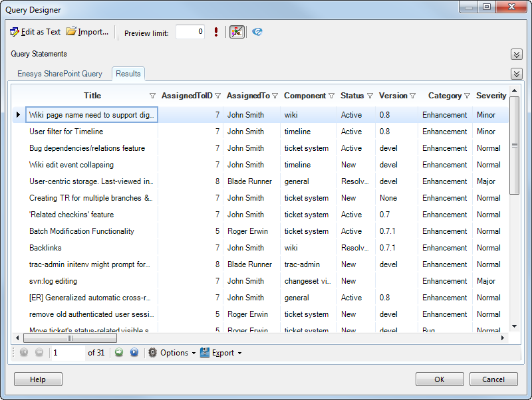Click the blue refresh icon in toolbar

[x=257, y=32]
